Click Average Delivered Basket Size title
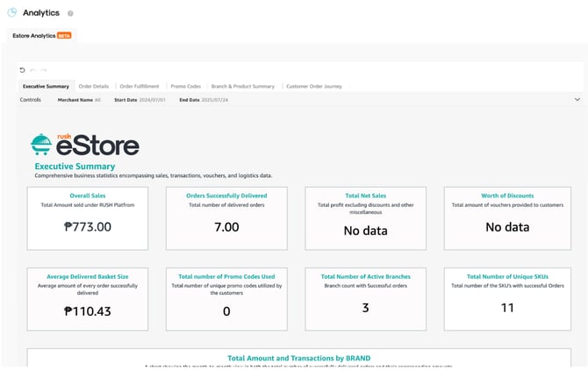This screenshot has height=370, width=588. coord(88,276)
